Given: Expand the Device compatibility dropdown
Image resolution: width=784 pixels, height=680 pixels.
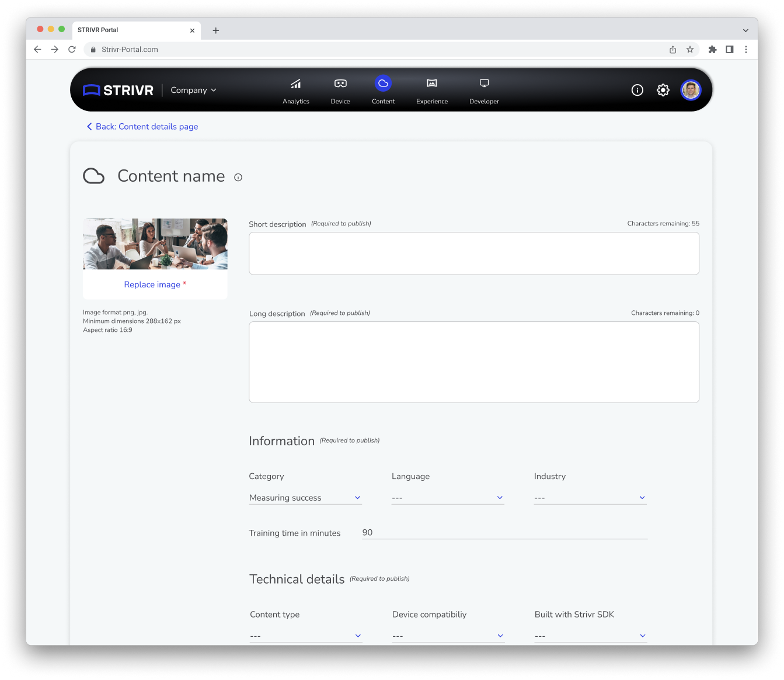Looking at the screenshot, I should [448, 636].
